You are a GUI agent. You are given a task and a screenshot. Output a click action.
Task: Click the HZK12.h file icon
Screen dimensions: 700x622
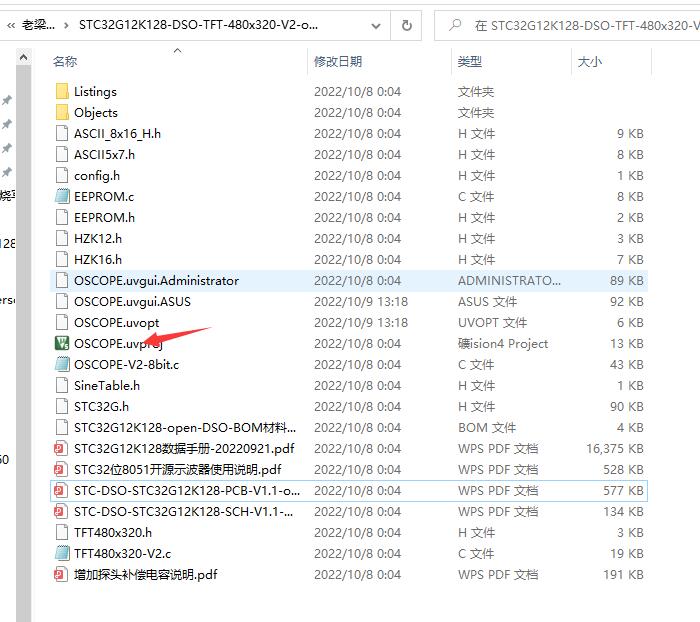pos(62,238)
